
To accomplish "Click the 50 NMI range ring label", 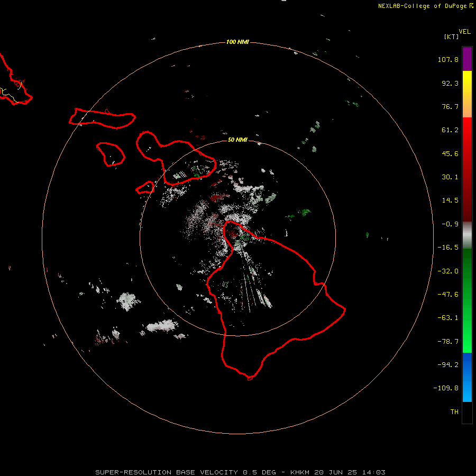I will (237, 140).
